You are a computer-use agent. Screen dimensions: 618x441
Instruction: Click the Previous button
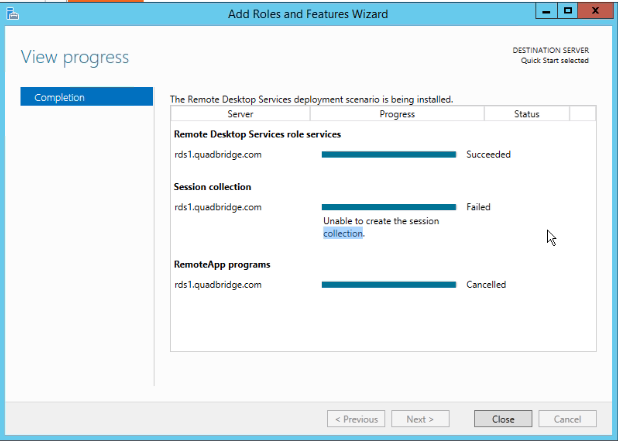tap(356, 419)
